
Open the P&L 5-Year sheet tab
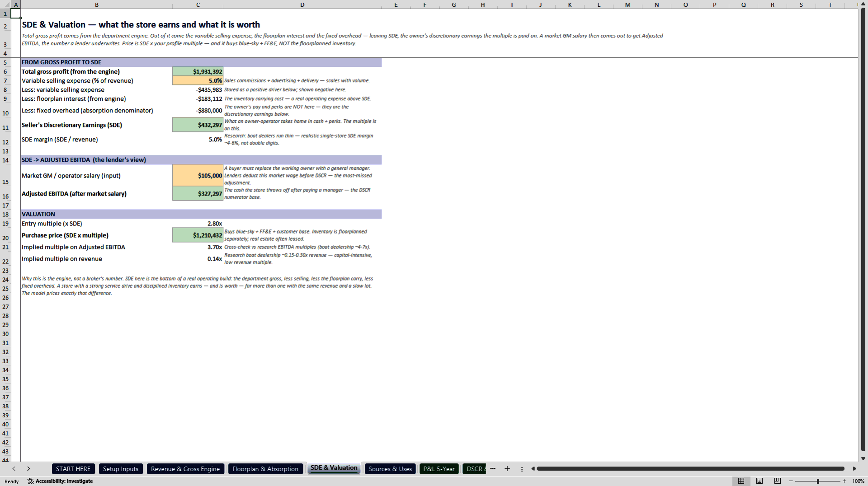click(x=439, y=469)
